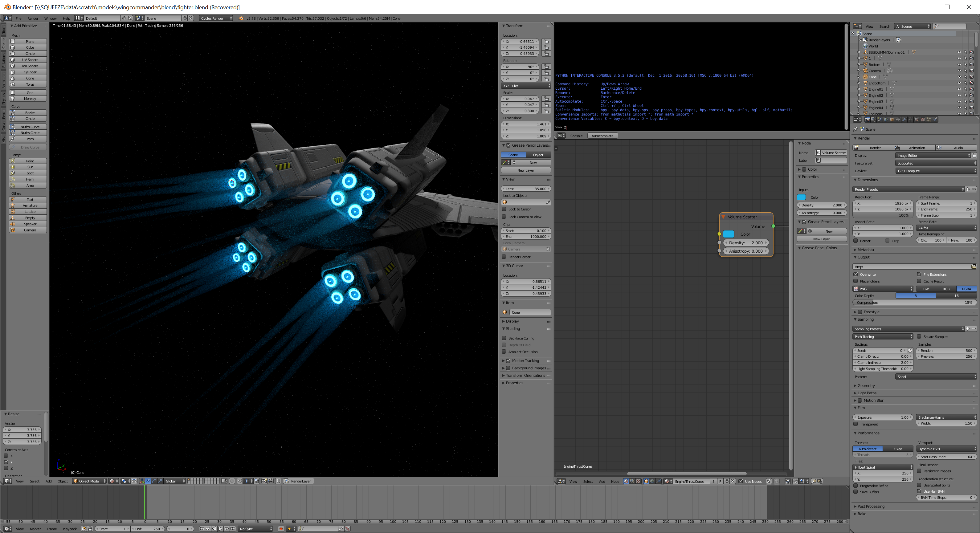980x533 pixels.
Task: Click the Autocomplete button in console
Action: (602, 136)
